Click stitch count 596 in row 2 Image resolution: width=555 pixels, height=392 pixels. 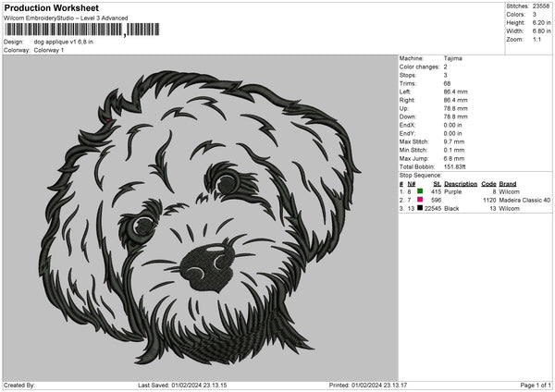(436, 201)
